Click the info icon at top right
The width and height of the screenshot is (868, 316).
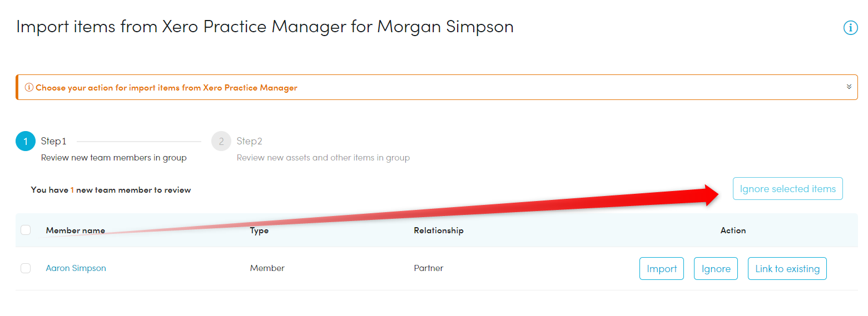coord(850,28)
